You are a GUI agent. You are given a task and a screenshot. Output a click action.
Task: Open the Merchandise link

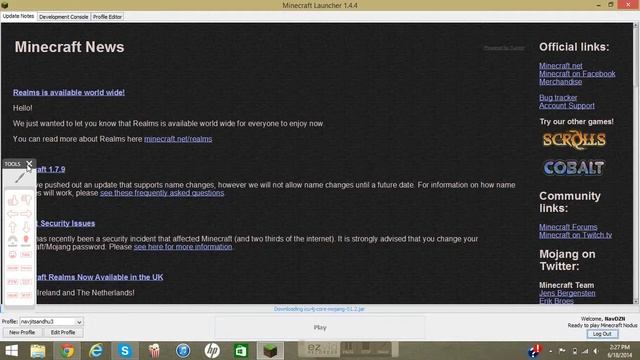tap(560, 82)
